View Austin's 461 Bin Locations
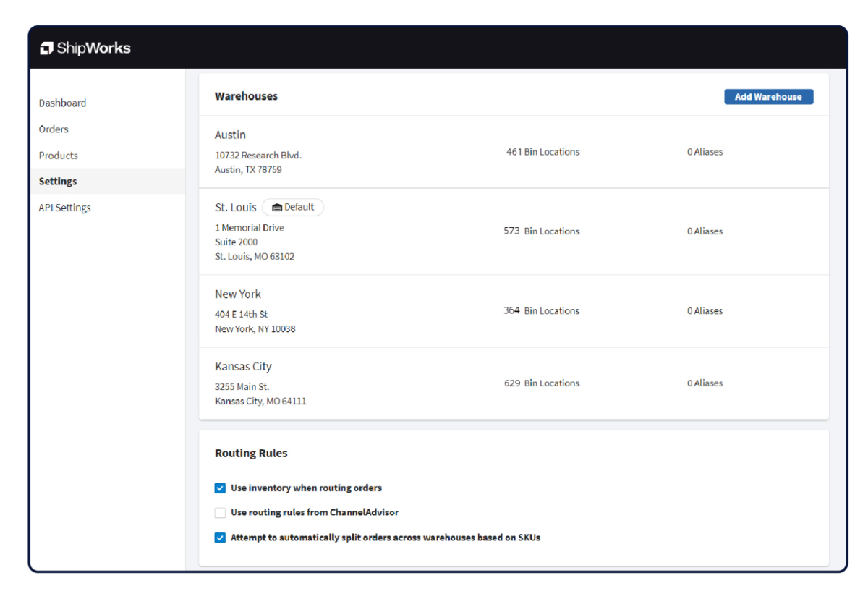868x599 pixels. [542, 152]
